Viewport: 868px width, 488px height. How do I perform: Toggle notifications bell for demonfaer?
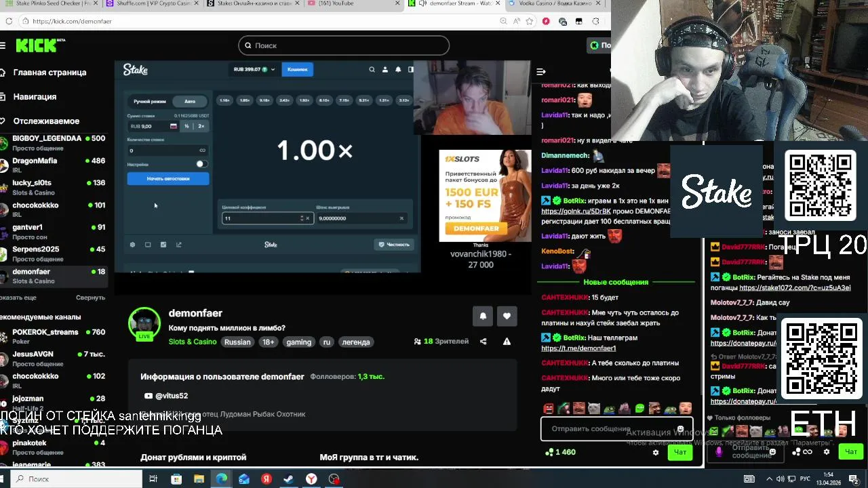coord(483,316)
